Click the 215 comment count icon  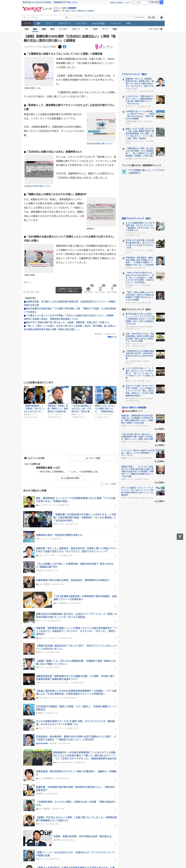(46, 47)
